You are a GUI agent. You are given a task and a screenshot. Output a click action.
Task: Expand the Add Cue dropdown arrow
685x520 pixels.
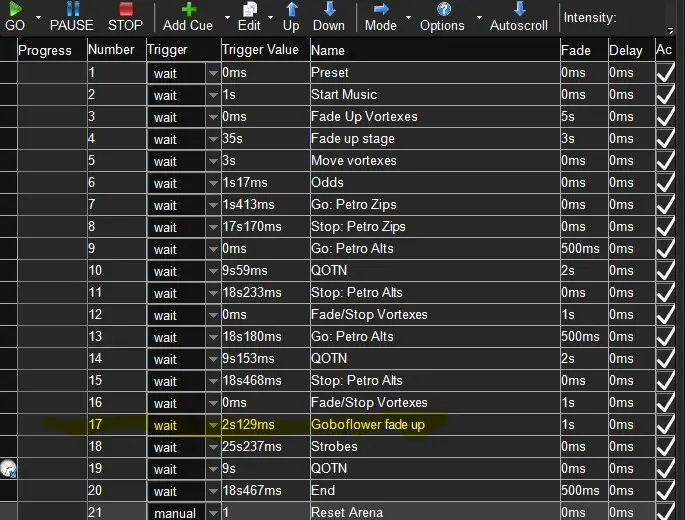pyautogui.click(x=227, y=18)
